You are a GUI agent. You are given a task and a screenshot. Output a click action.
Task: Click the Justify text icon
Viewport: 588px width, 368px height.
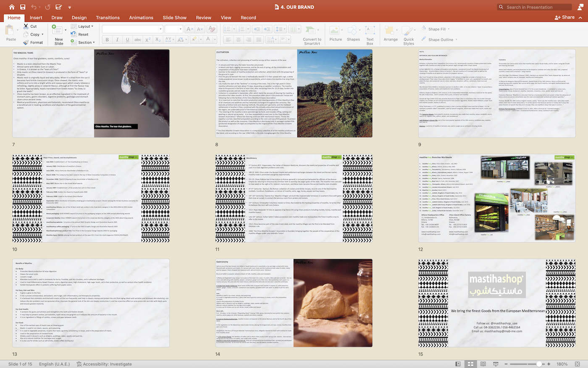(259, 40)
